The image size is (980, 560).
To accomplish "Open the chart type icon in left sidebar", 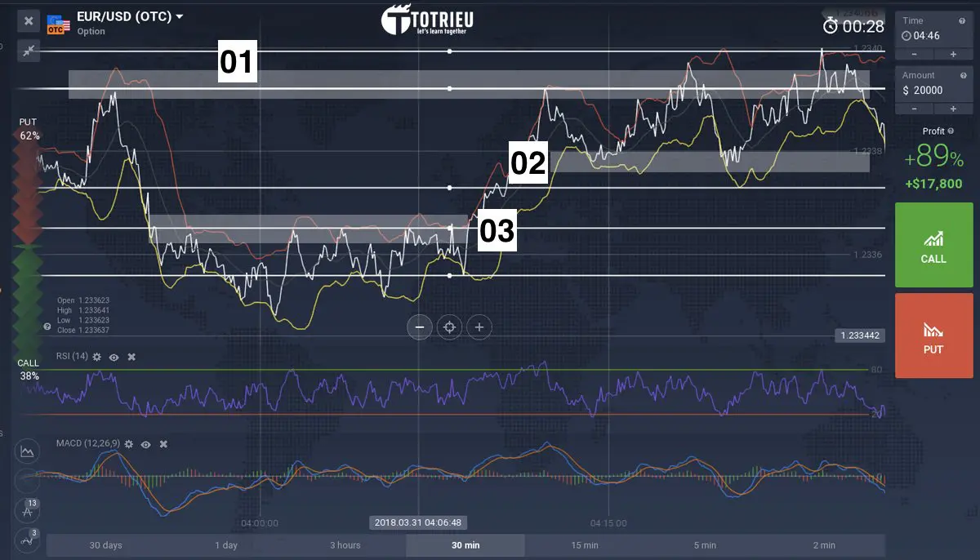I will (29, 451).
